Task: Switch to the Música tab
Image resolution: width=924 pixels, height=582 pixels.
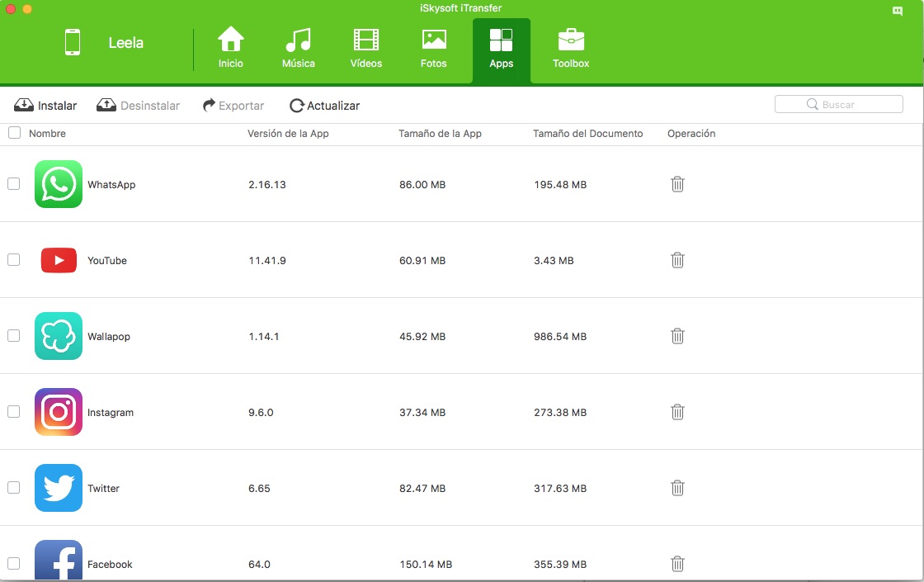Action: pyautogui.click(x=298, y=49)
